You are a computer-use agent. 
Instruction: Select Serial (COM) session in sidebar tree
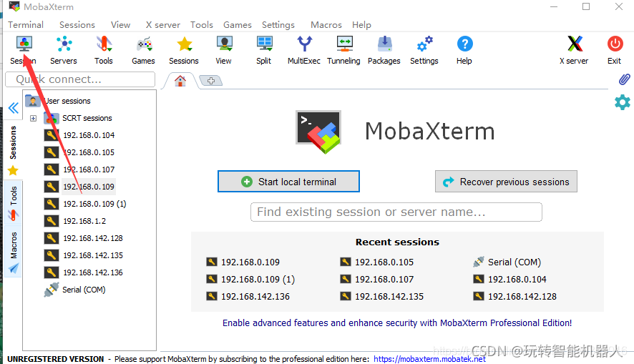click(75, 290)
